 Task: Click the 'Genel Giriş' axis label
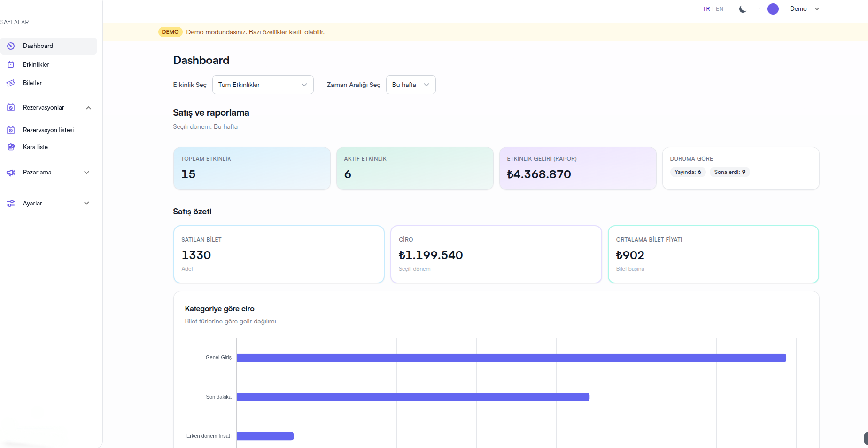point(218,358)
